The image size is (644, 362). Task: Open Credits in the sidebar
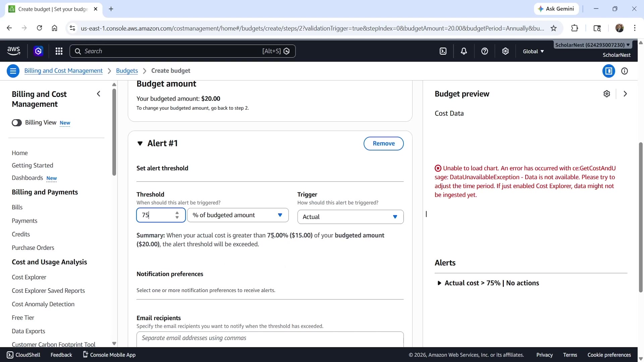coord(21,234)
